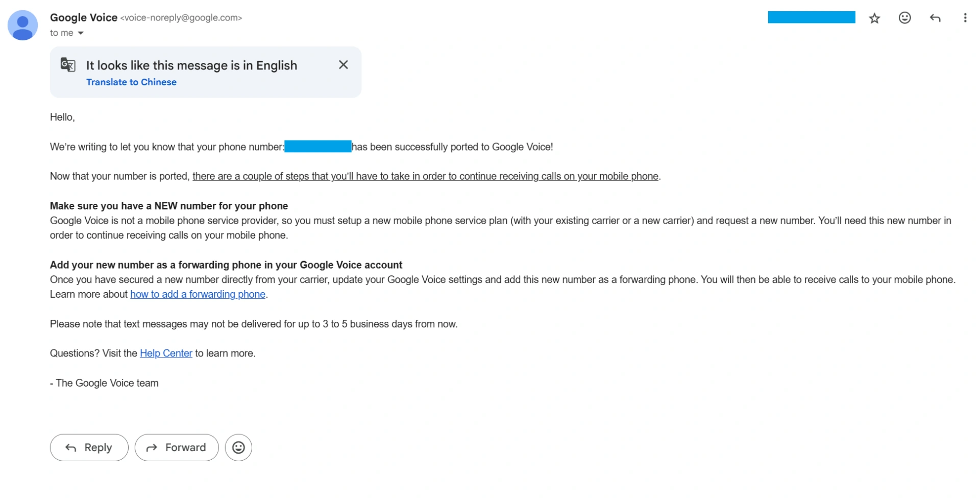
Task: Click the sender's profile avatar
Action: click(22, 25)
